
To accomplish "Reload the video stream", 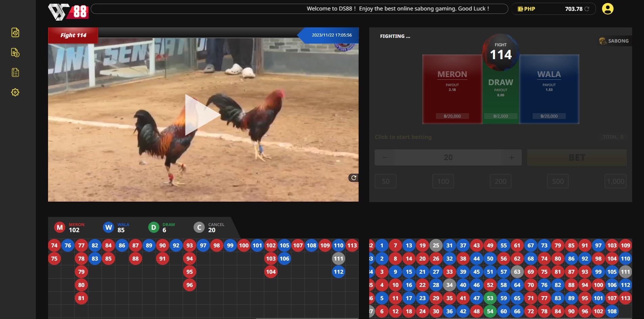I will click(353, 178).
